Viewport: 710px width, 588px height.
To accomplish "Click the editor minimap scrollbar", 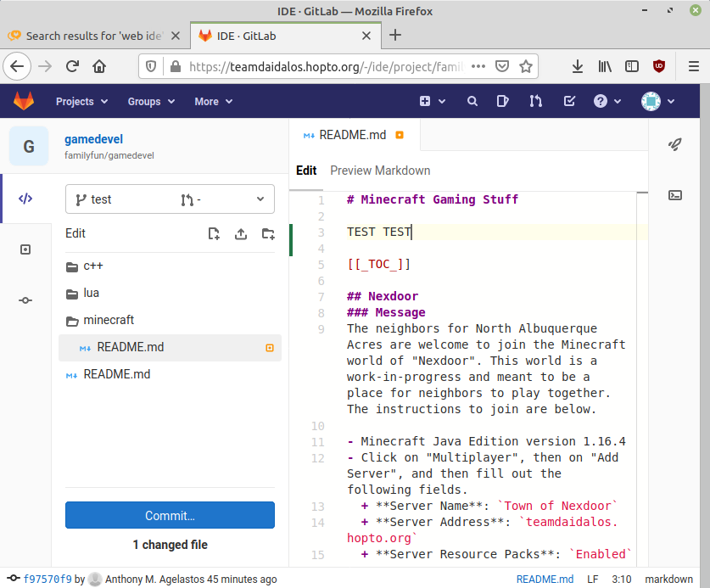I will pyautogui.click(x=641, y=378).
